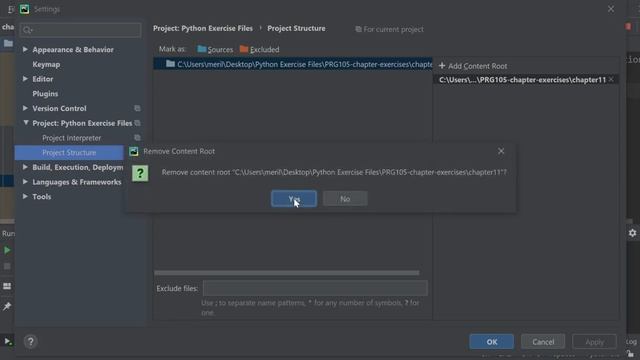This screenshot has width=640, height=360.
Task: Click per-project icon beside Version Control
Action: [x=137, y=108]
